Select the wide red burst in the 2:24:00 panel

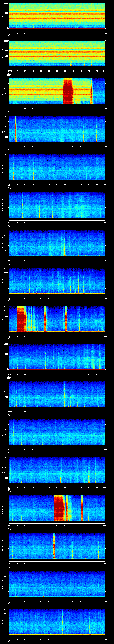pyautogui.click(x=68, y=91)
